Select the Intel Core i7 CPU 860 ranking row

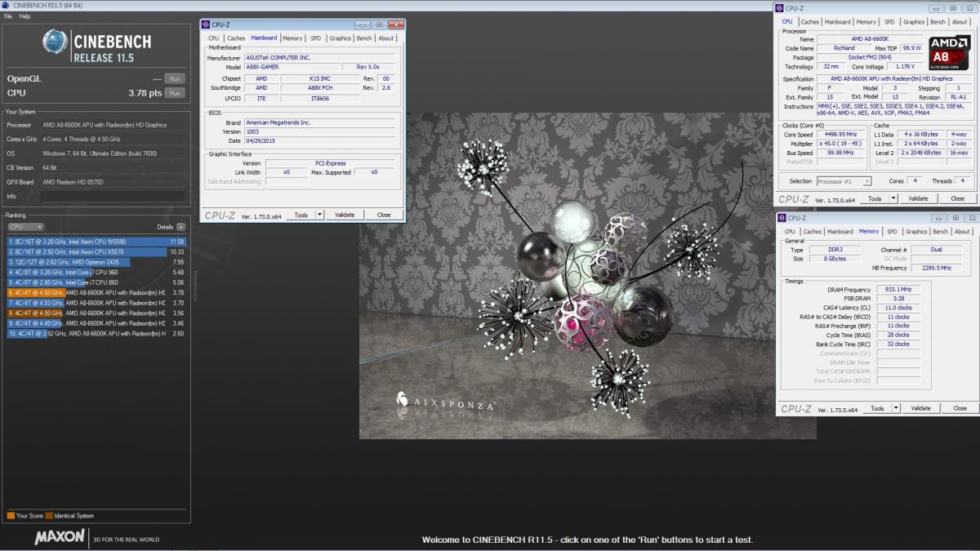[x=96, y=282]
